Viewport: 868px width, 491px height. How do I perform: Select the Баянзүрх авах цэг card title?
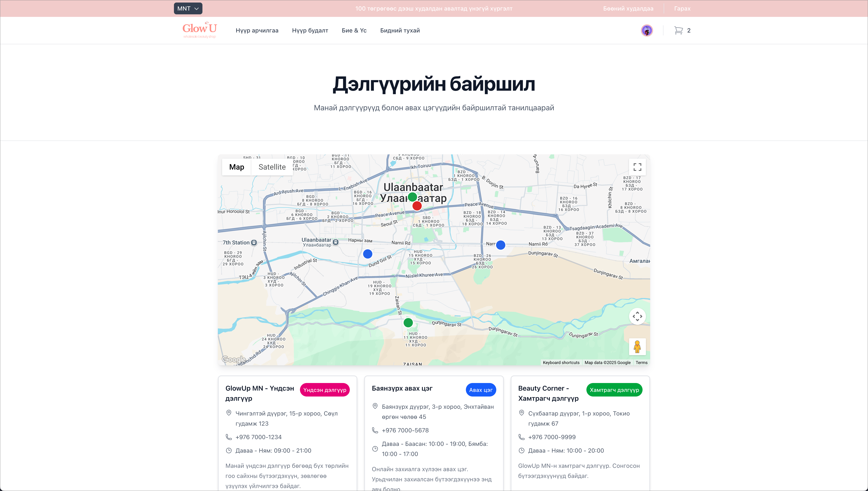(x=402, y=388)
